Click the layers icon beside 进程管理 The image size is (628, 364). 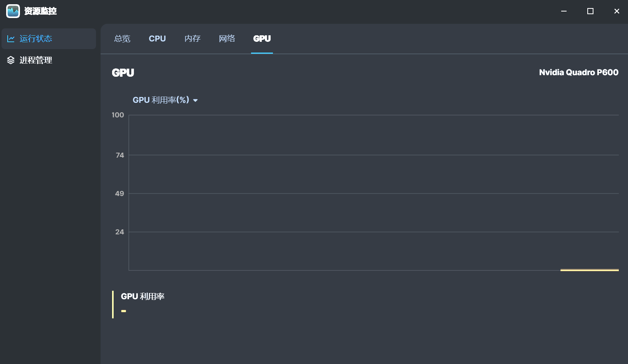(x=11, y=60)
